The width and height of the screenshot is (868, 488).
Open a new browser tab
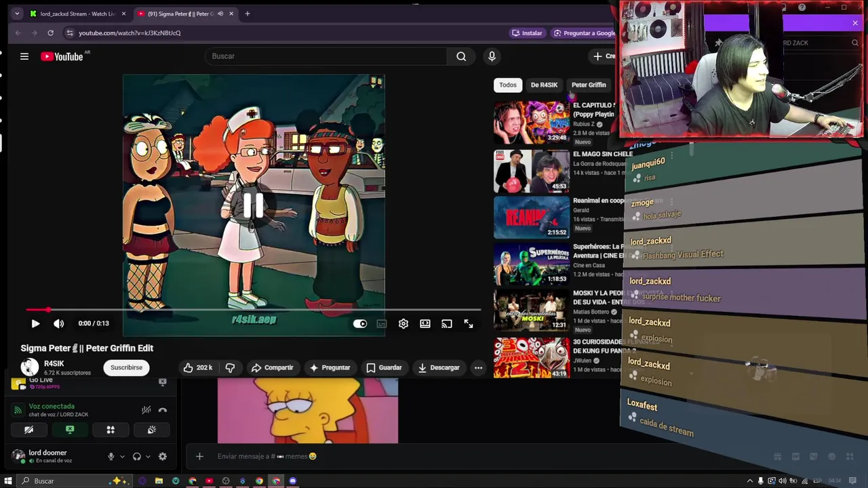point(248,14)
